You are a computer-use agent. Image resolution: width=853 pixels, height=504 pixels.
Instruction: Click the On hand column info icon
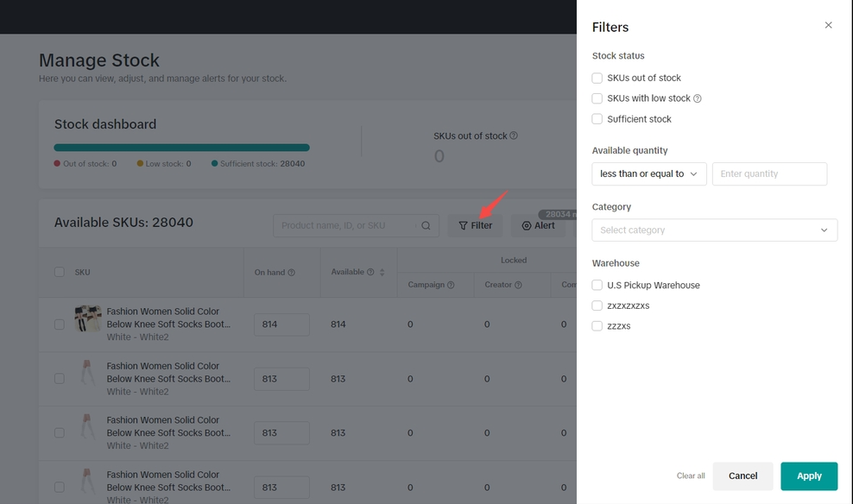pyautogui.click(x=292, y=273)
